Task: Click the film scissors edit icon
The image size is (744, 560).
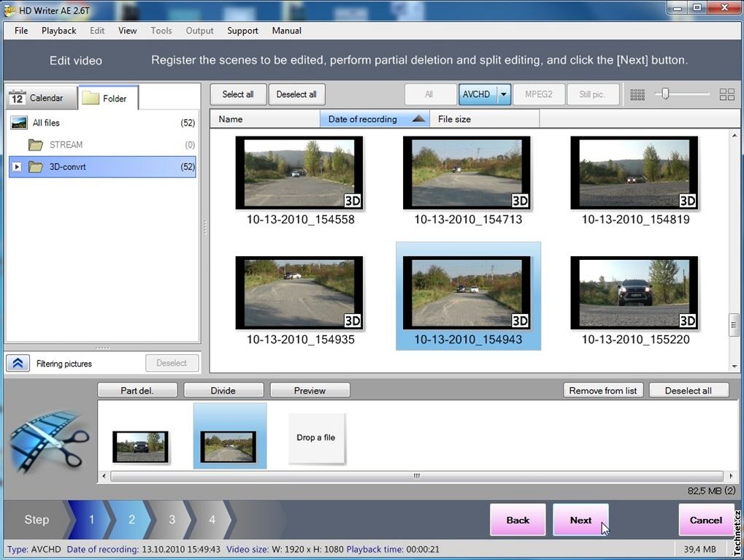Action: 50,442
